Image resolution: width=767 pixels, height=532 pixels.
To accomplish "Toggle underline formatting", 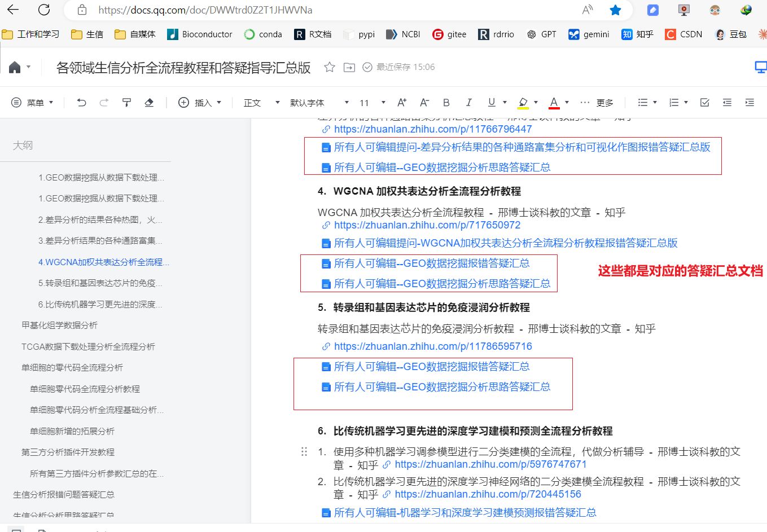I will (x=492, y=102).
